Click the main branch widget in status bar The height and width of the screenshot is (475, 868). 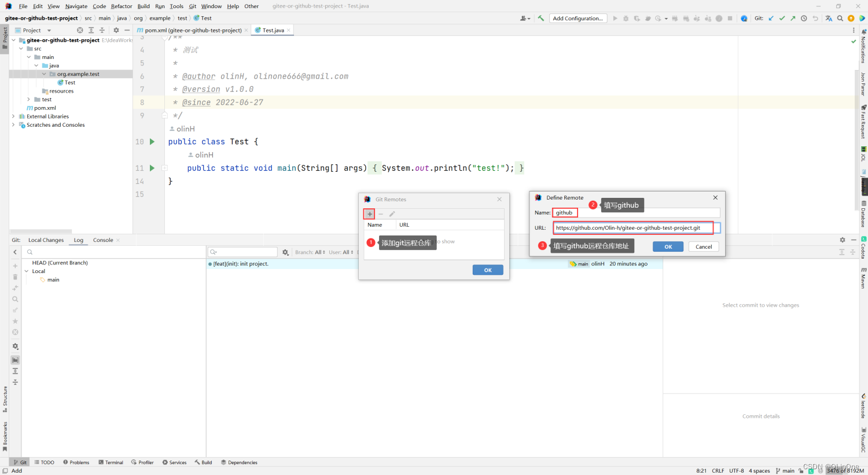click(785, 471)
